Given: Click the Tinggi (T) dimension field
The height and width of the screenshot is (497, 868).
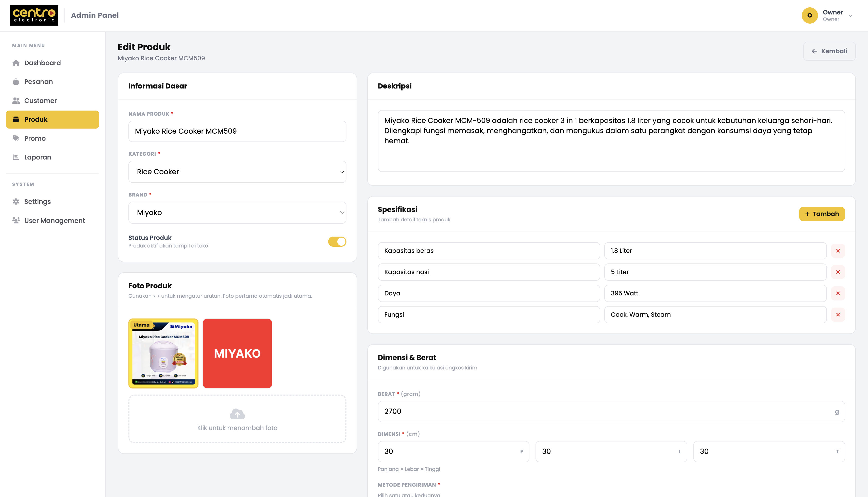Looking at the screenshot, I should coord(769,452).
